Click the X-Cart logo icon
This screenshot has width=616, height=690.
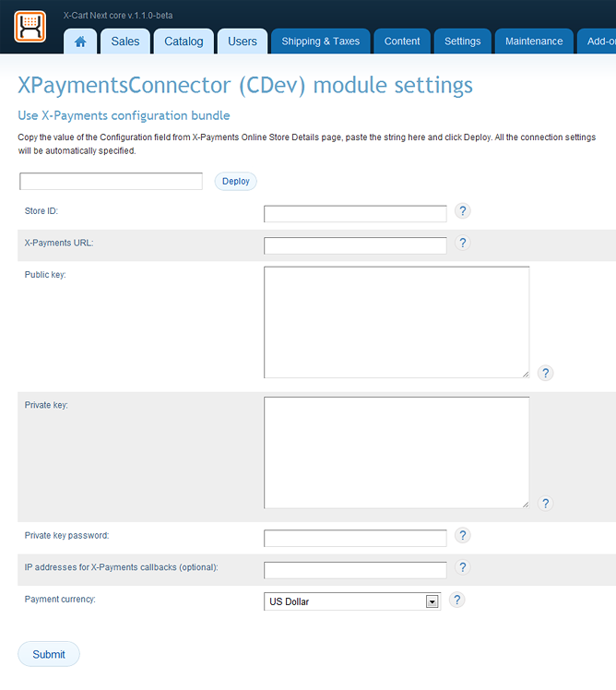tap(30, 27)
